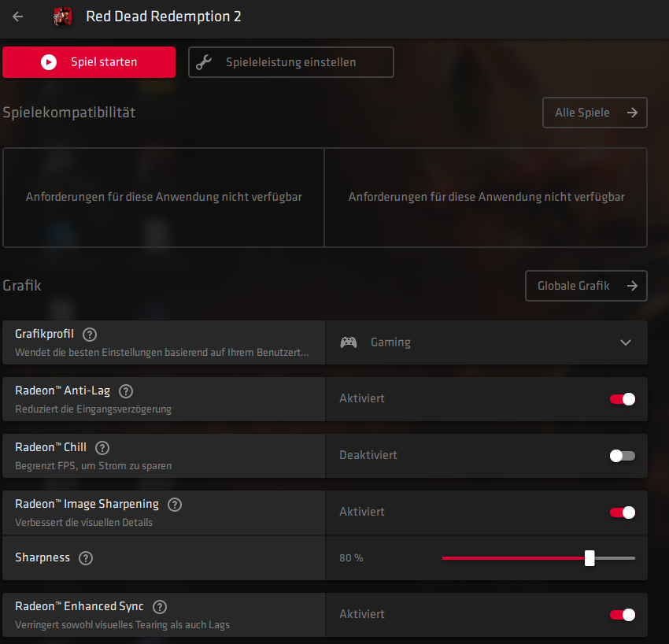Click 'Reduziert die Eingangsverzögerung' description
The width and height of the screenshot is (669, 644).
click(x=93, y=409)
